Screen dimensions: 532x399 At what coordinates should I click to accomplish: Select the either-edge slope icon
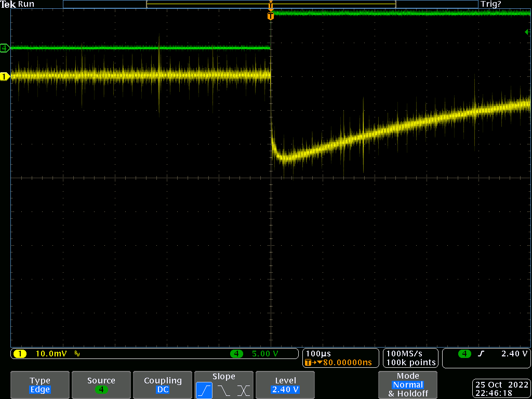pos(243,390)
